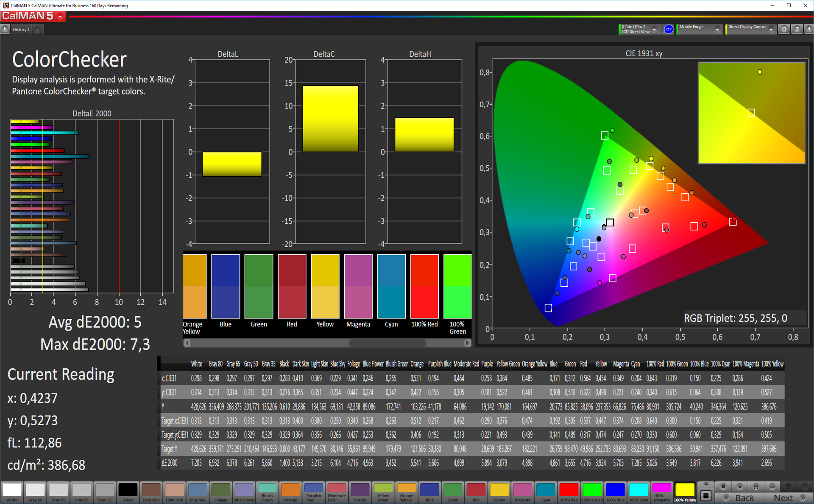
Task: Click the DeltaH chart bar
Action: point(424,135)
